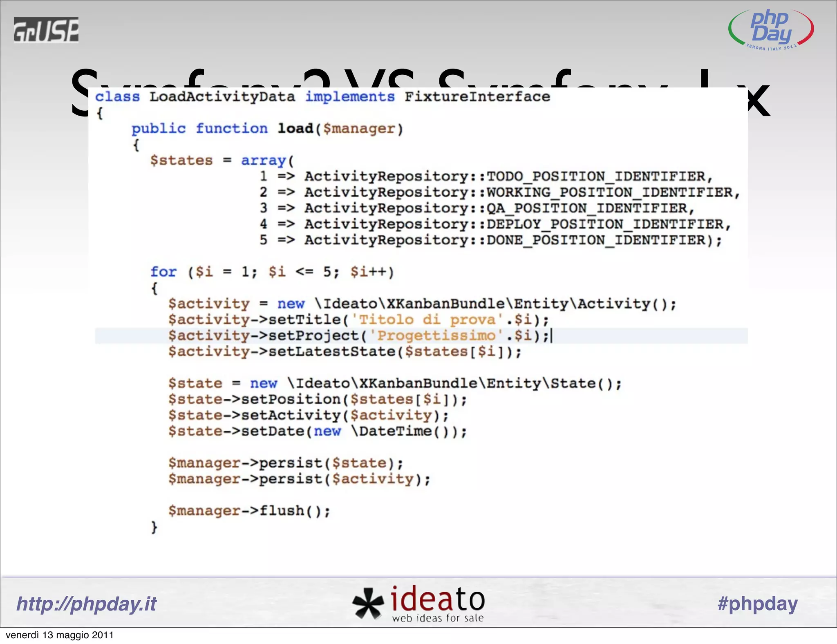Click the date 'venerdì 13 maggio 2011'

click(x=60, y=635)
